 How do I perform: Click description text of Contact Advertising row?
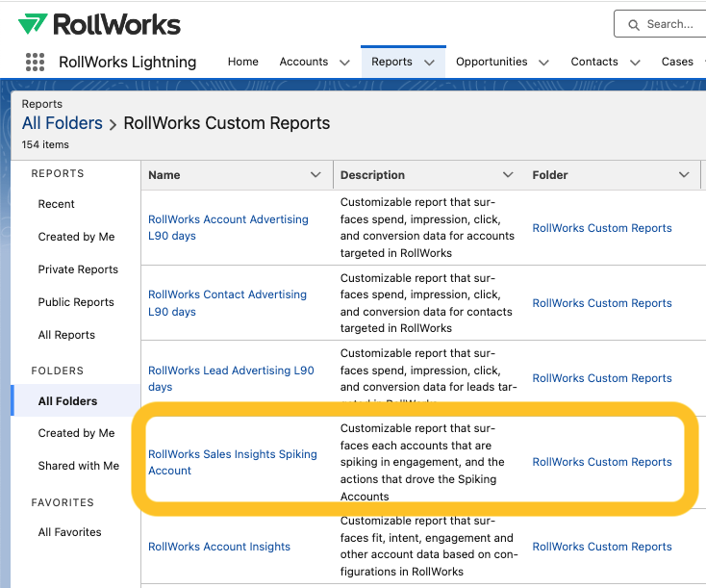coord(426,303)
